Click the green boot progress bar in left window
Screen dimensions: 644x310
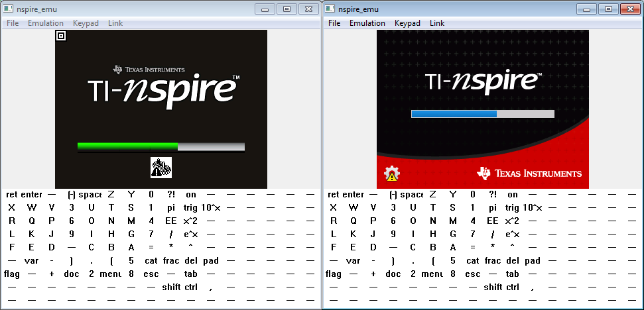[161, 147]
